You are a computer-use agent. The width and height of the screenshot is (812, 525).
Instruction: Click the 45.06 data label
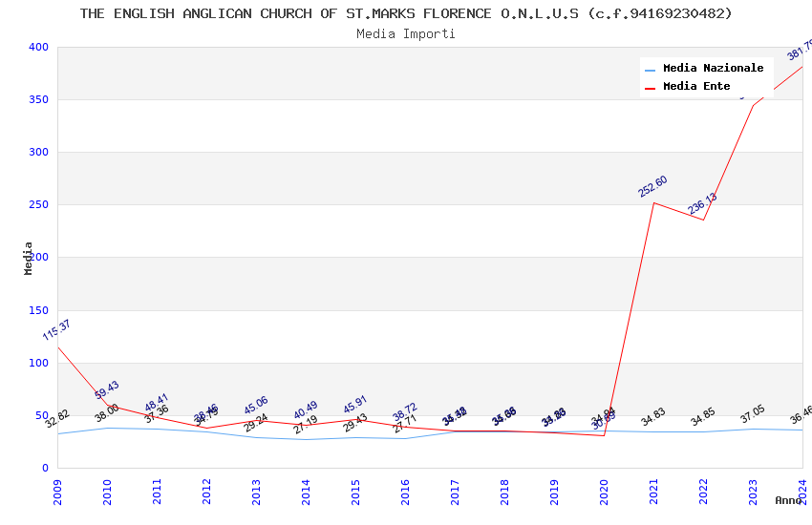point(256,405)
